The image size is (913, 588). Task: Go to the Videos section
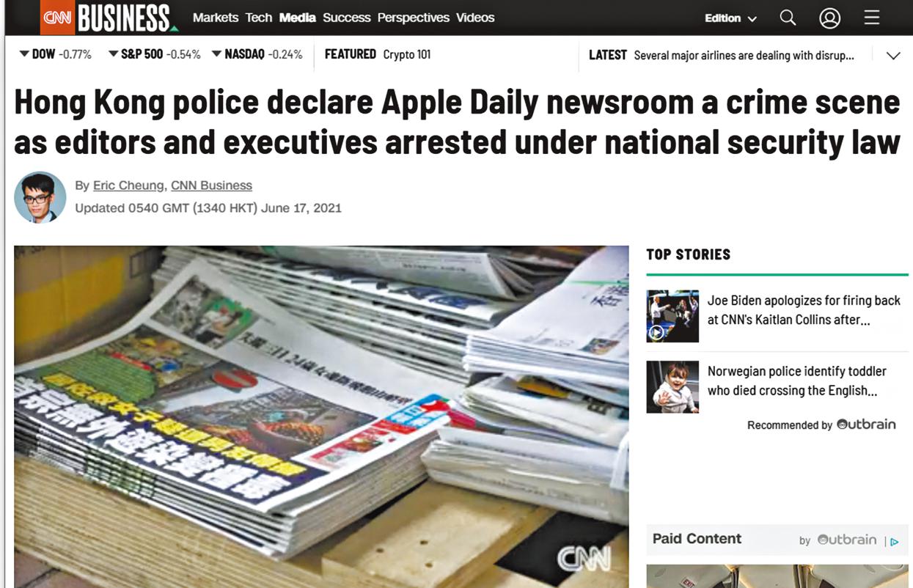tap(475, 18)
